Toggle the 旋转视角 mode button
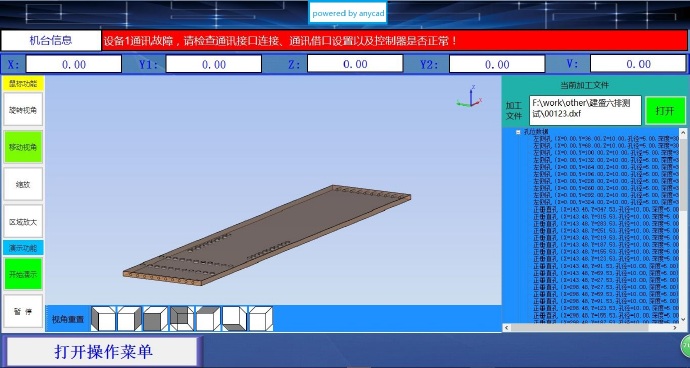 (x=23, y=109)
